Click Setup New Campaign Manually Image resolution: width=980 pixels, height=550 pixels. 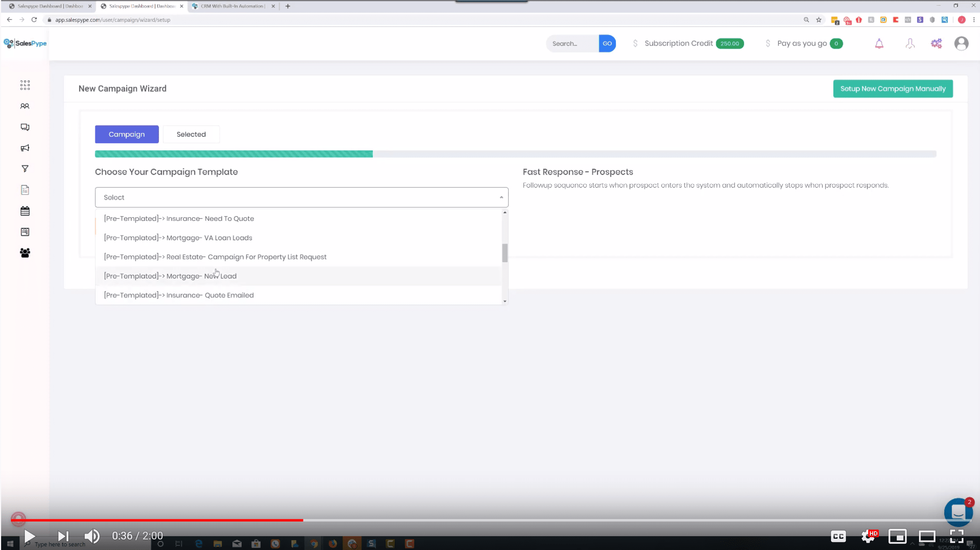(892, 88)
